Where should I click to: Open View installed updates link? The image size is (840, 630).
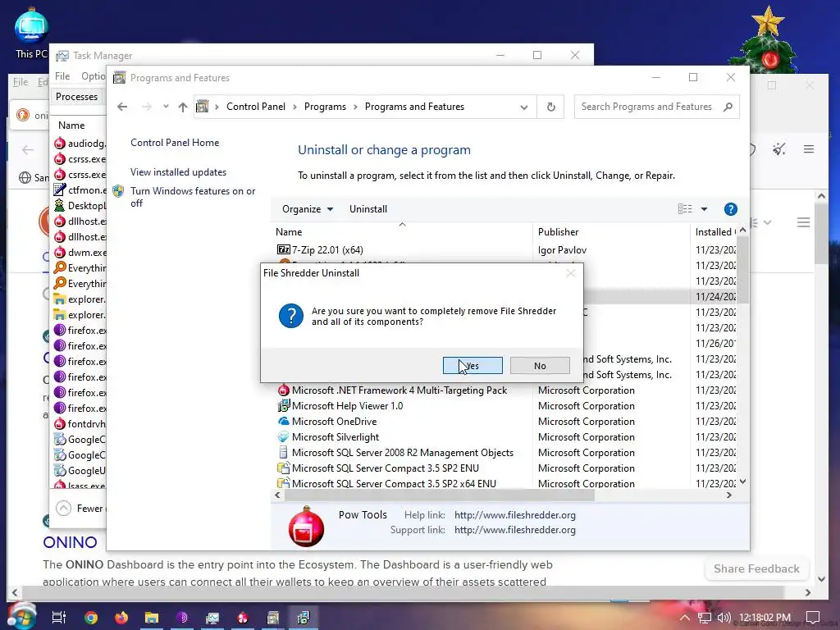click(x=178, y=172)
